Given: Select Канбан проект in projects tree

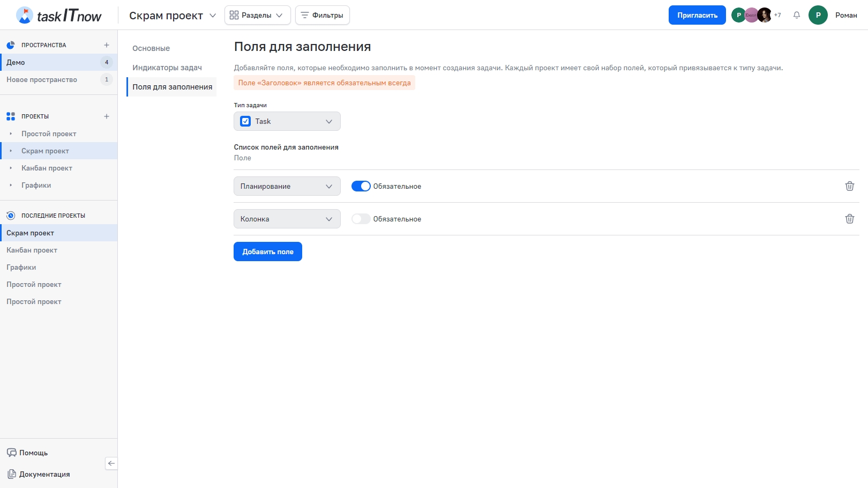Looking at the screenshot, I should pyautogui.click(x=47, y=168).
